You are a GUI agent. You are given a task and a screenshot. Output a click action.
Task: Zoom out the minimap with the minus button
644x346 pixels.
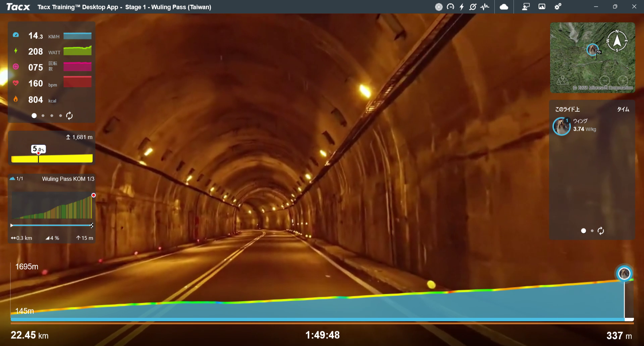(604, 80)
